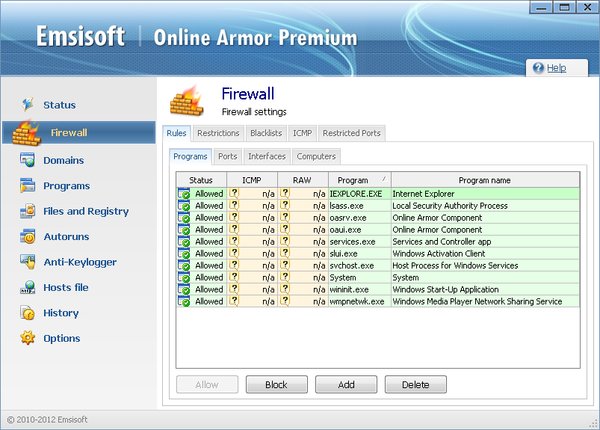Click the Options gear sidebar icon
The image size is (600, 430).
pos(28,338)
